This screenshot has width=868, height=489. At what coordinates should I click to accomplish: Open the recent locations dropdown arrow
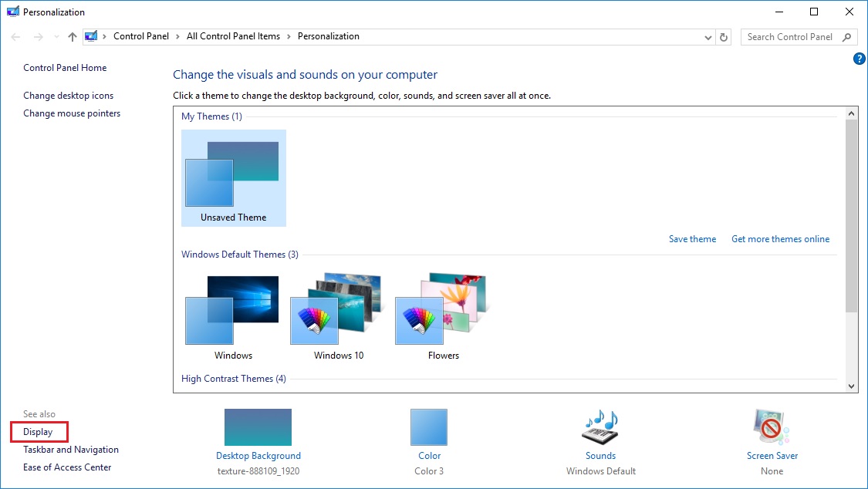[56, 37]
